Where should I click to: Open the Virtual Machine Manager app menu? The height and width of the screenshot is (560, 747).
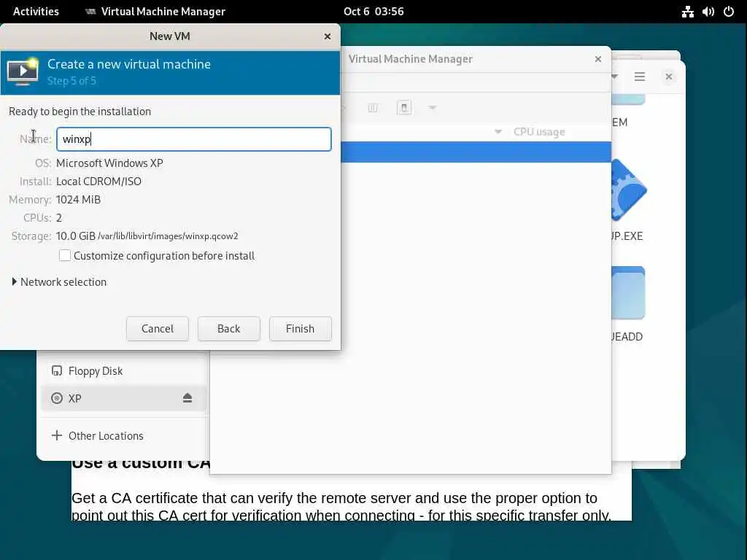click(155, 12)
